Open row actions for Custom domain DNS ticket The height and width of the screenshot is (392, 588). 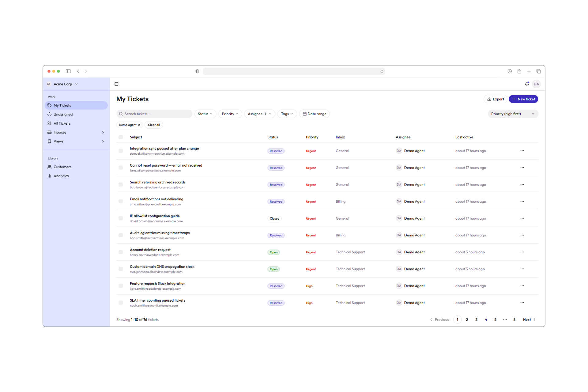coord(522,269)
